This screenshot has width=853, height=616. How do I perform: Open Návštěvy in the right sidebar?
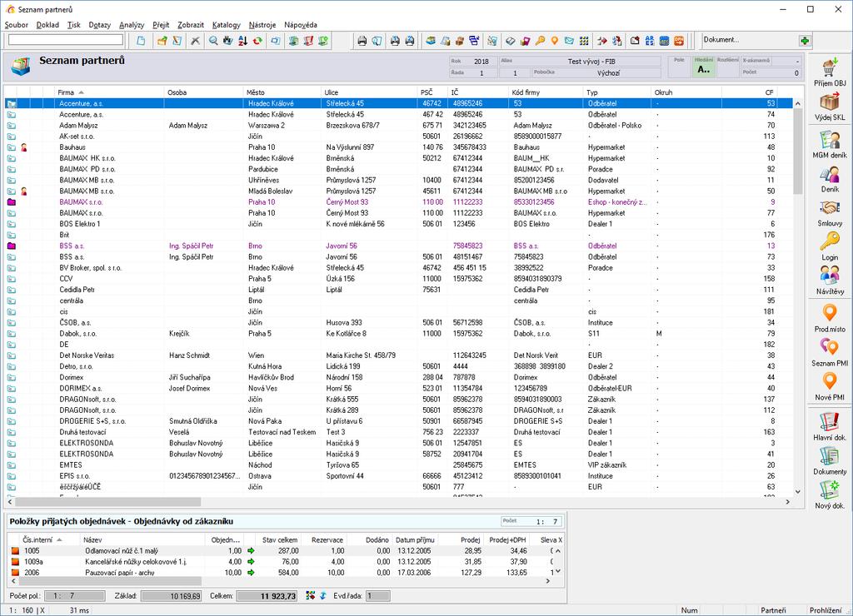click(x=830, y=281)
